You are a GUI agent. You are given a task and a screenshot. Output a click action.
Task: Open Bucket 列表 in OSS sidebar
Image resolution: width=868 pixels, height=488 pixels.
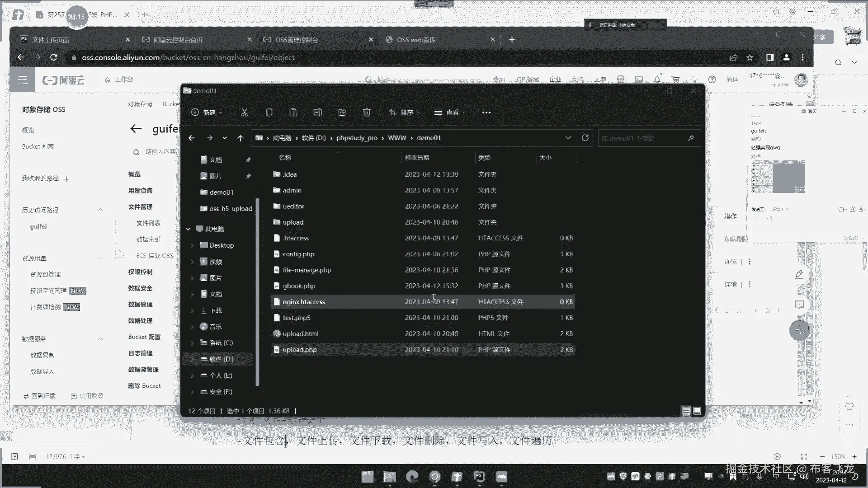tap(38, 146)
